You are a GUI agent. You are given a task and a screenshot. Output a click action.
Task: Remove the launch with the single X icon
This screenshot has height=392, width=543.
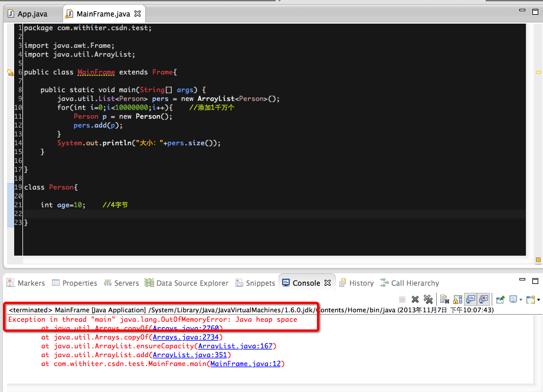(x=415, y=299)
